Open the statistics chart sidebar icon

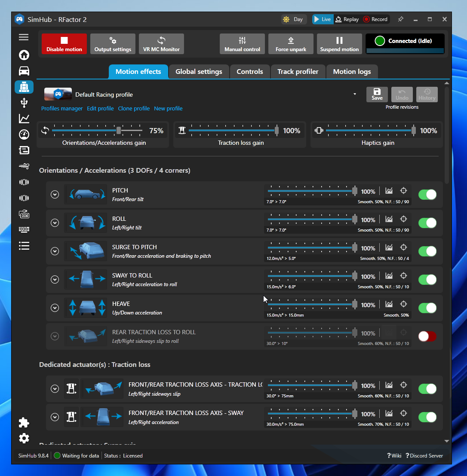[24, 119]
